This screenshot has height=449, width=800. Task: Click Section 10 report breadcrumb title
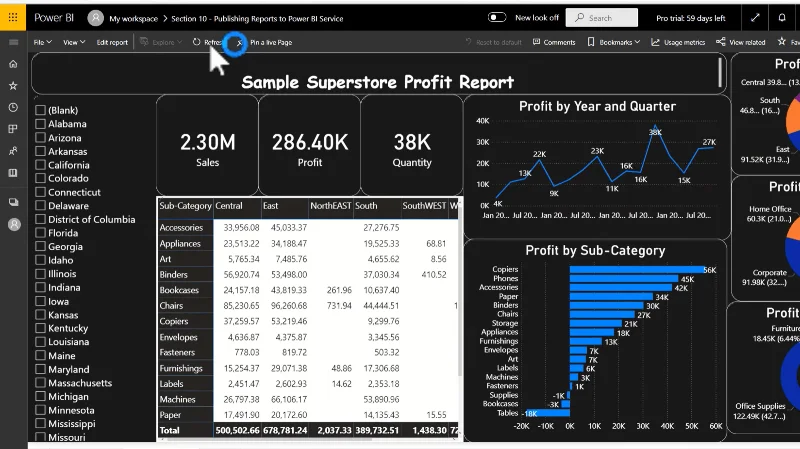point(257,19)
